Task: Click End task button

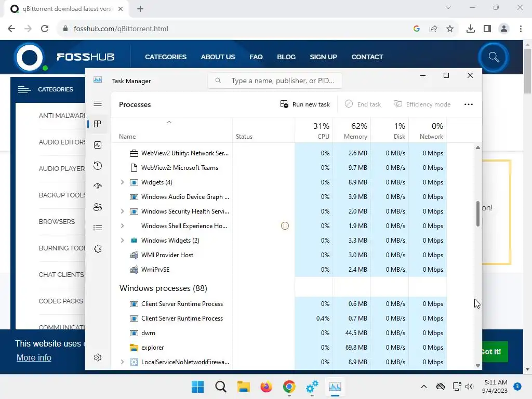Action: click(363, 104)
